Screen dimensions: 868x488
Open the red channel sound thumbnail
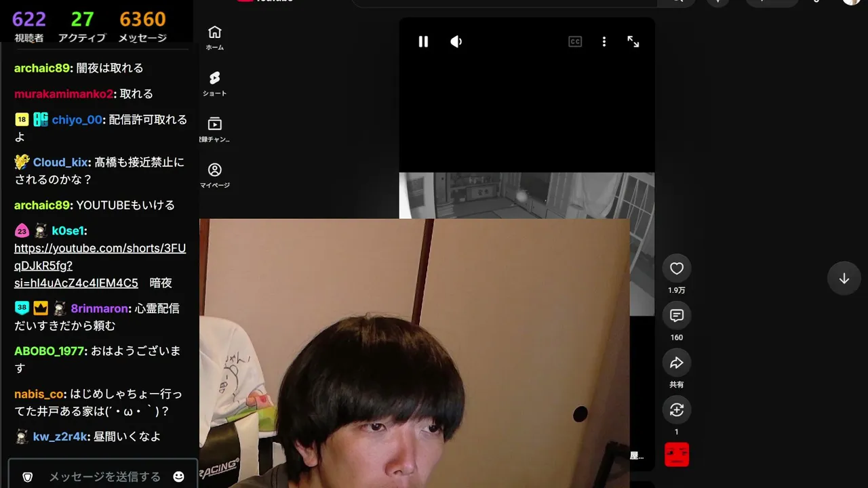tap(677, 455)
